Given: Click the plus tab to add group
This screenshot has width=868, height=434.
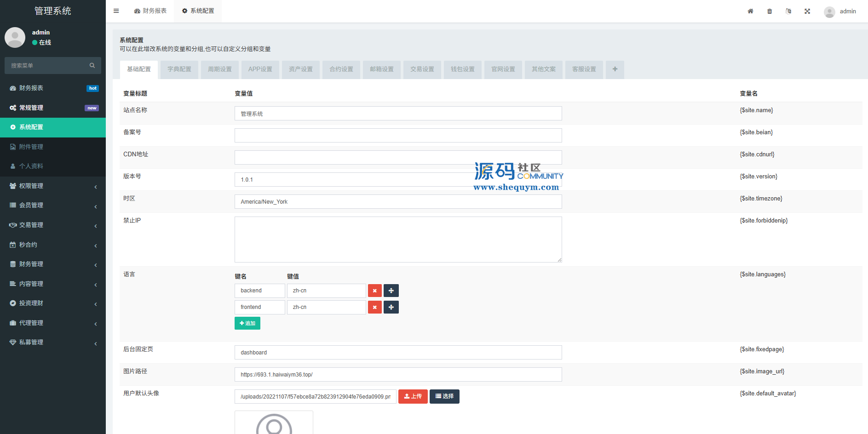Looking at the screenshot, I should tap(615, 69).
